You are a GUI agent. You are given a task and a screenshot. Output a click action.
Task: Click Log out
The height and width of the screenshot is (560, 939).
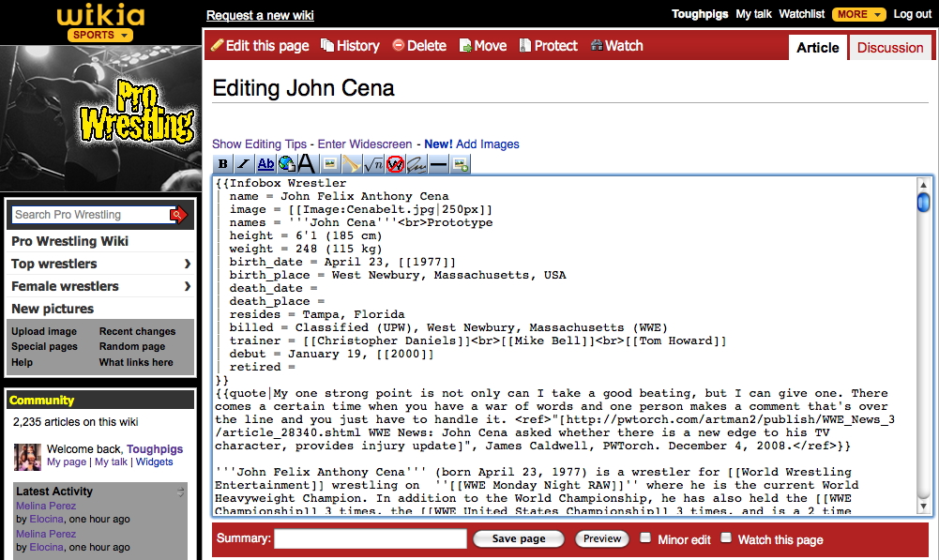(x=912, y=14)
